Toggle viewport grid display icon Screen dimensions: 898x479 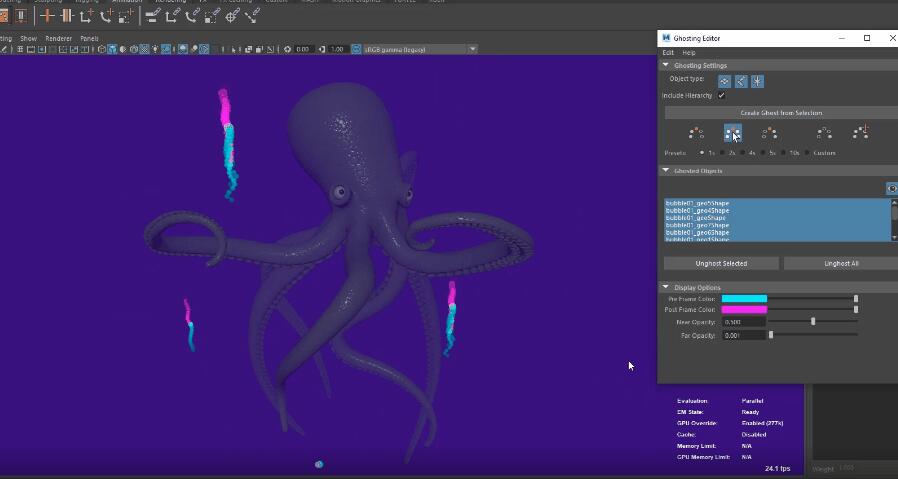20,49
